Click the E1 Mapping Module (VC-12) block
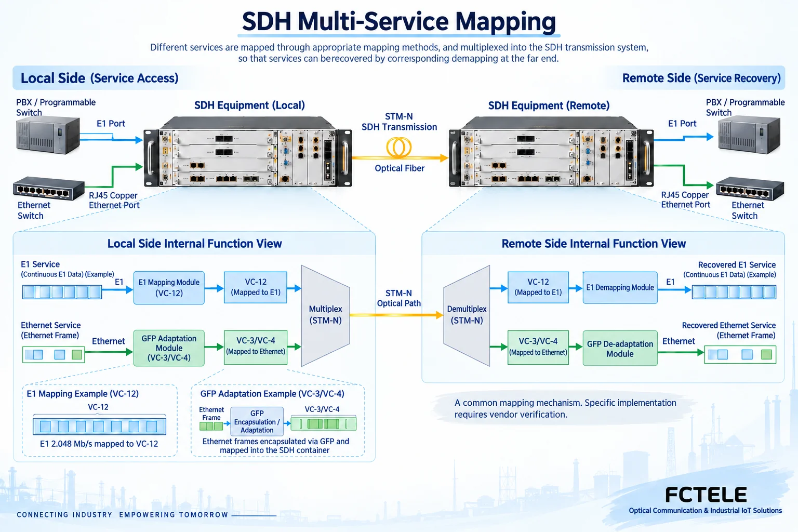 (x=169, y=288)
